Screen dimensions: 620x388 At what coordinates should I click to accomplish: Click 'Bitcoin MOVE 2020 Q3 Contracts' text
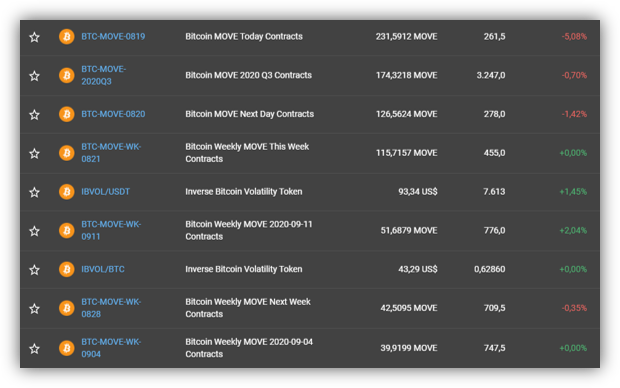(249, 75)
